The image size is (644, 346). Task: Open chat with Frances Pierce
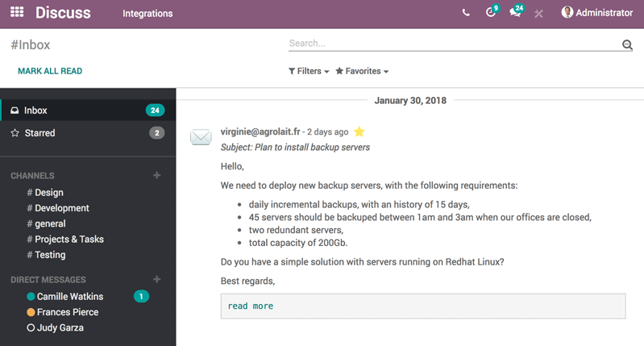tap(68, 312)
